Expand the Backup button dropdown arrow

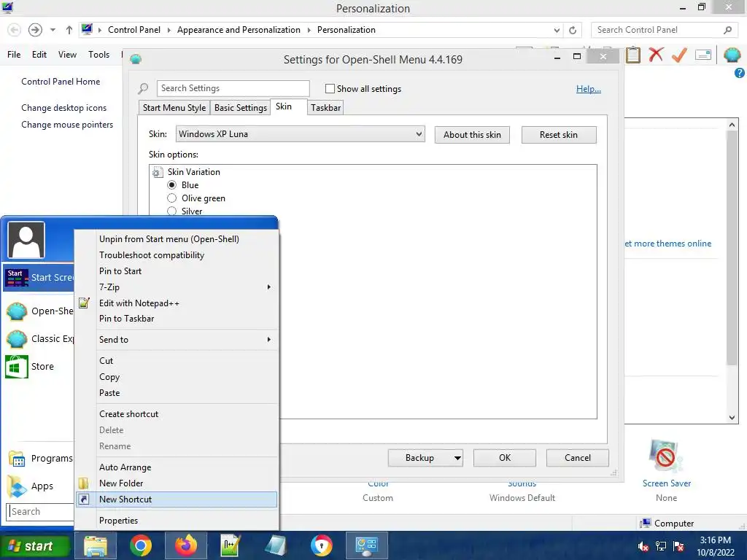pos(457,458)
